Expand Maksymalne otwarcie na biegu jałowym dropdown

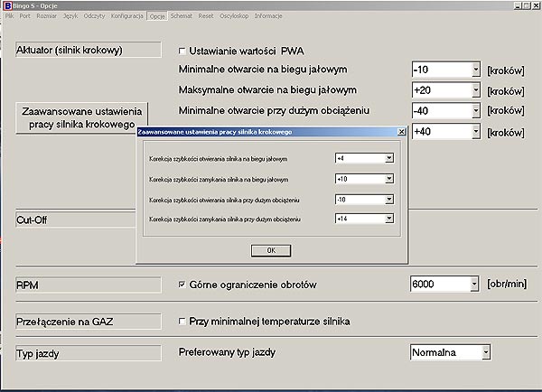476,90
